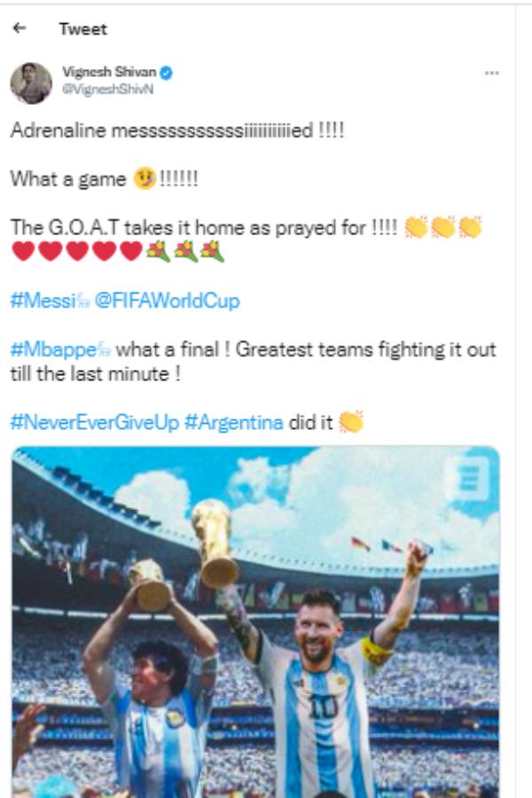Open the #Argentina hashtag
The image size is (532, 798).
[234, 422]
